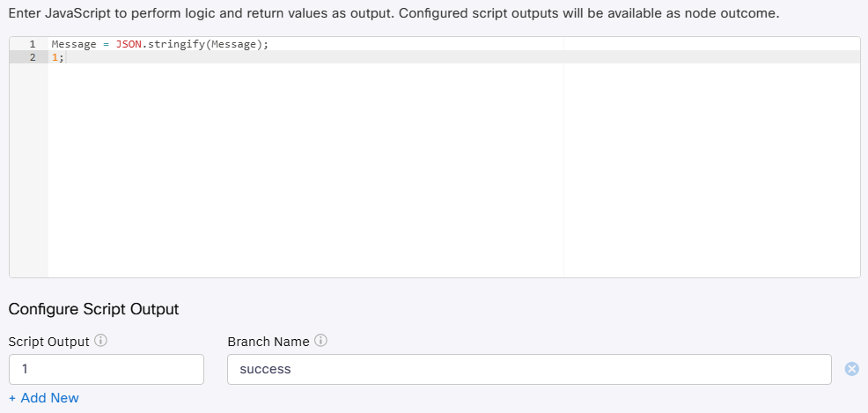Click the Configure Script Output heading
This screenshot has width=868, height=413.
pyautogui.click(x=93, y=309)
